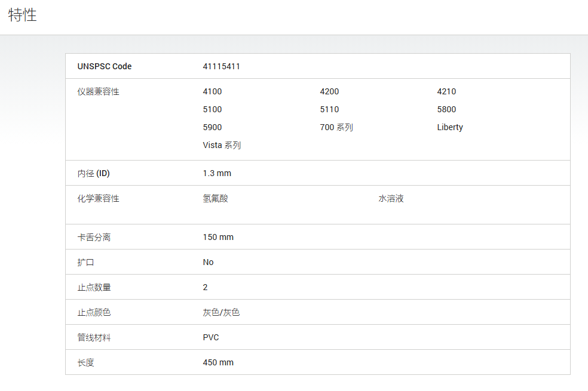Select the PVC material value

point(211,337)
